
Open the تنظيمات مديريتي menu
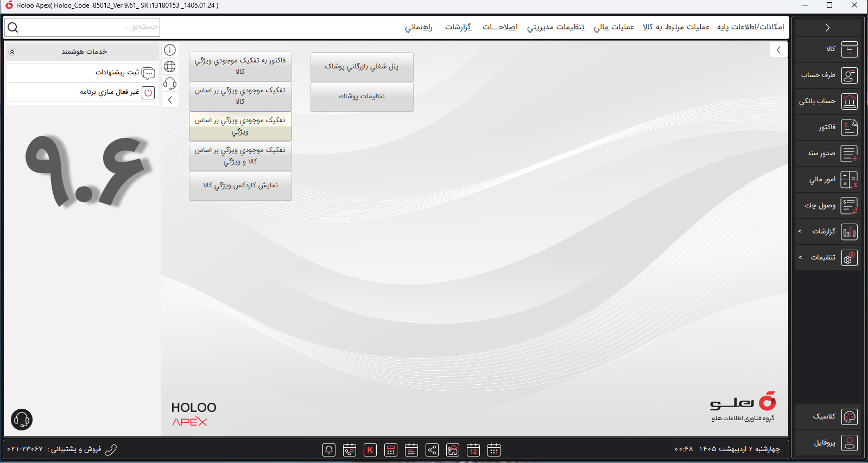click(x=556, y=27)
